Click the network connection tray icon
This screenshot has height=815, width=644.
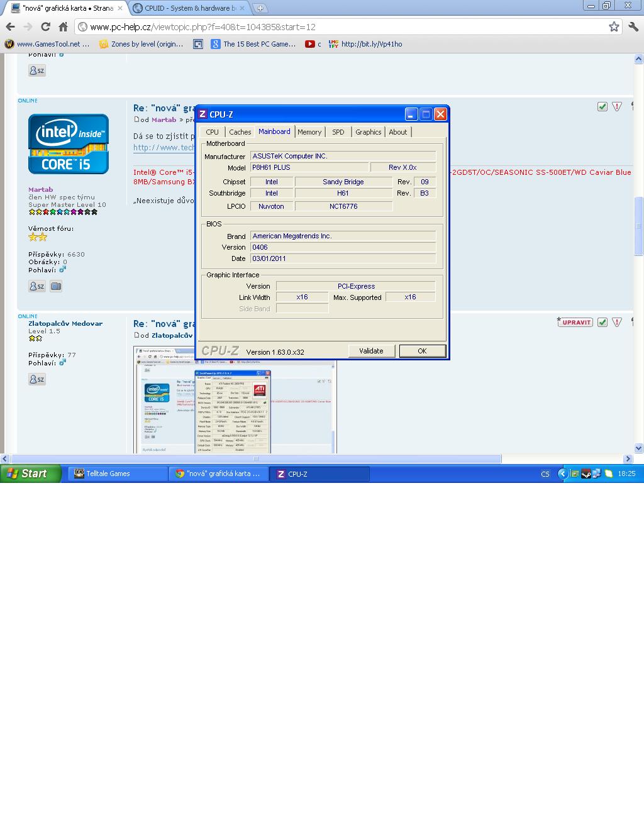[x=597, y=474]
